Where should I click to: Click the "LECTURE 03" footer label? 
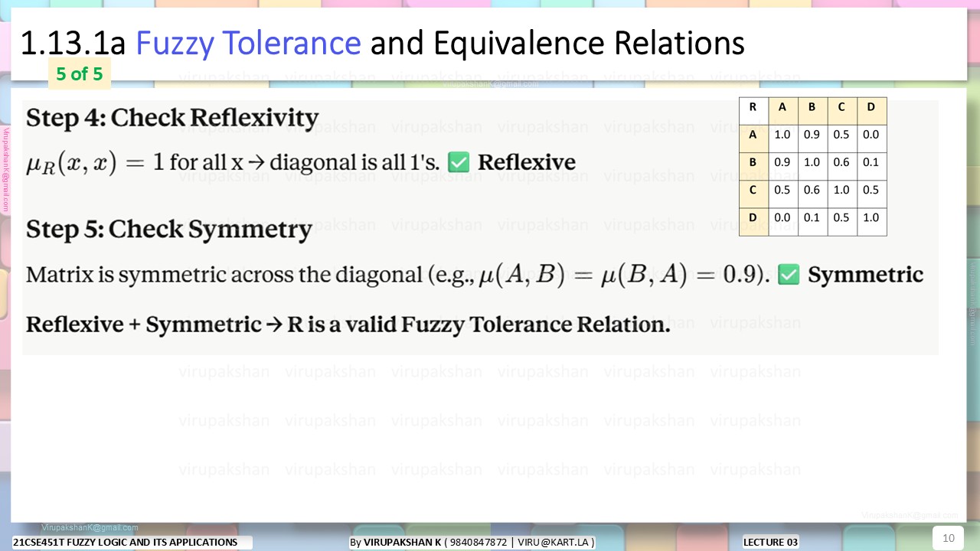pyautogui.click(x=770, y=543)
